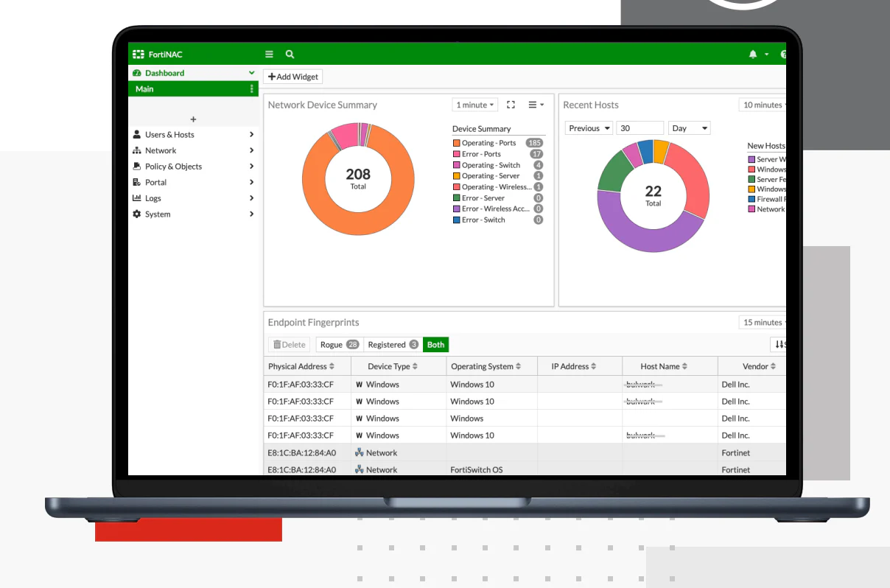Click the System gear icon

click(x=137, y=214)
